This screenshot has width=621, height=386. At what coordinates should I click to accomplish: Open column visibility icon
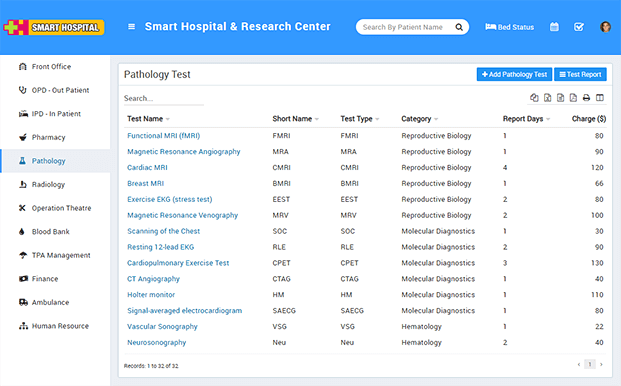(x=600, y=97)
